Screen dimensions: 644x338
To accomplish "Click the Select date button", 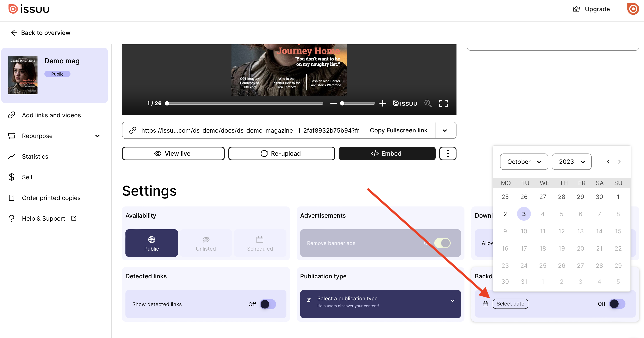I will tap(510, 304).
